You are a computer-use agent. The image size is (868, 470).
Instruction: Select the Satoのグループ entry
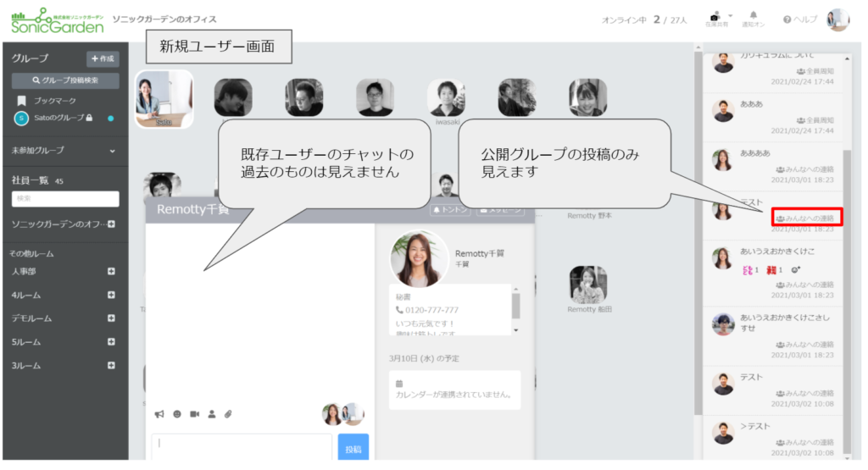click(61, 118)
